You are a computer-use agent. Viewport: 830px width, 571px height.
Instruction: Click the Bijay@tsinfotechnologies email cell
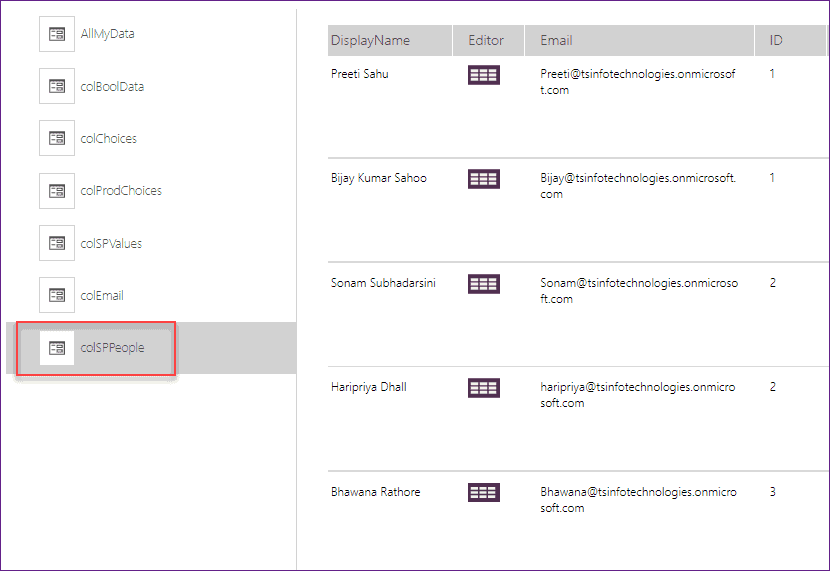tap(638, 186)
